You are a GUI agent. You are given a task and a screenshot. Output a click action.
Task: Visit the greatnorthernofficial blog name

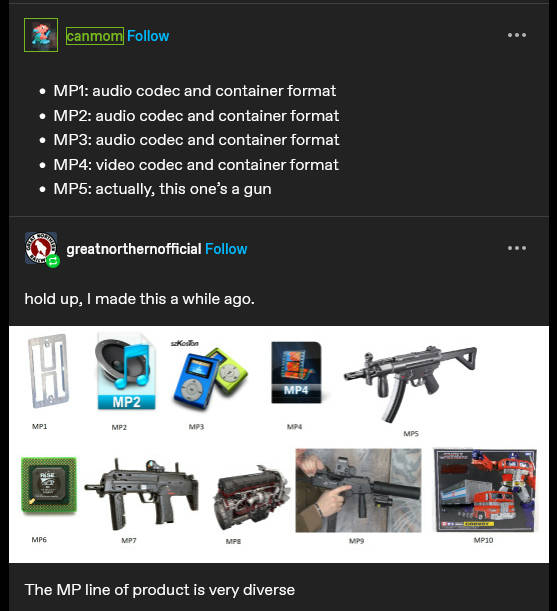tap(134, 249)
